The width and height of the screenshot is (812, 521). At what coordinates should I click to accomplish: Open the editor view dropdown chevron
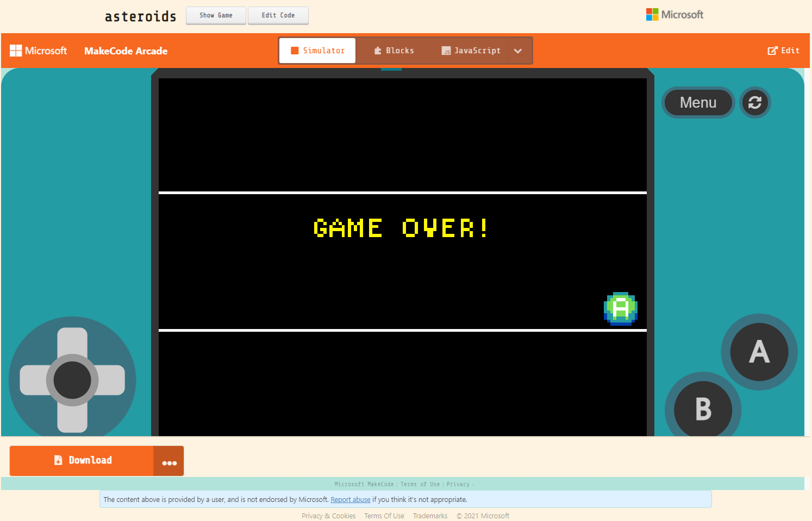(x=518, y=50)
